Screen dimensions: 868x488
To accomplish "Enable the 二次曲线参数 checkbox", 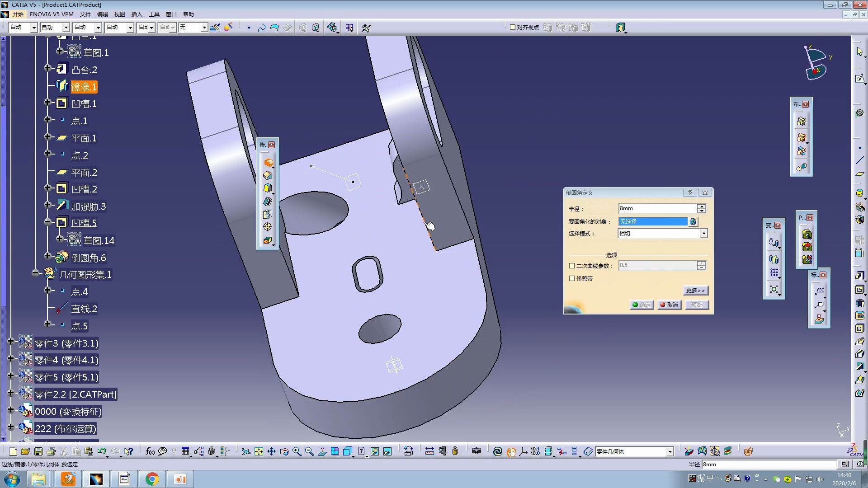I will click(x=572, y=266).
